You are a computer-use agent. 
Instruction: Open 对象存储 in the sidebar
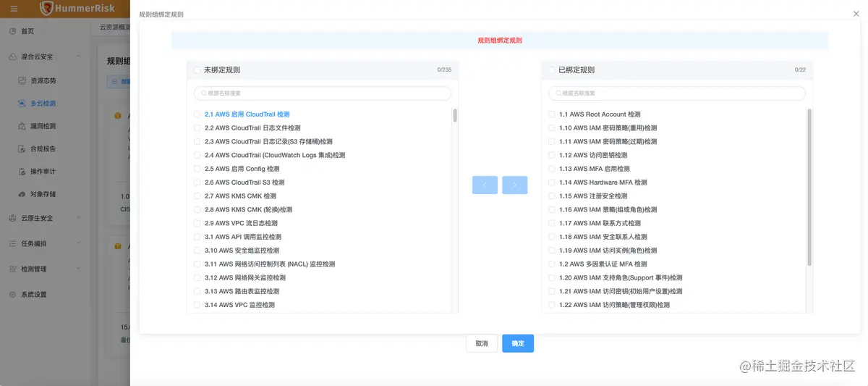coord(43,194)
